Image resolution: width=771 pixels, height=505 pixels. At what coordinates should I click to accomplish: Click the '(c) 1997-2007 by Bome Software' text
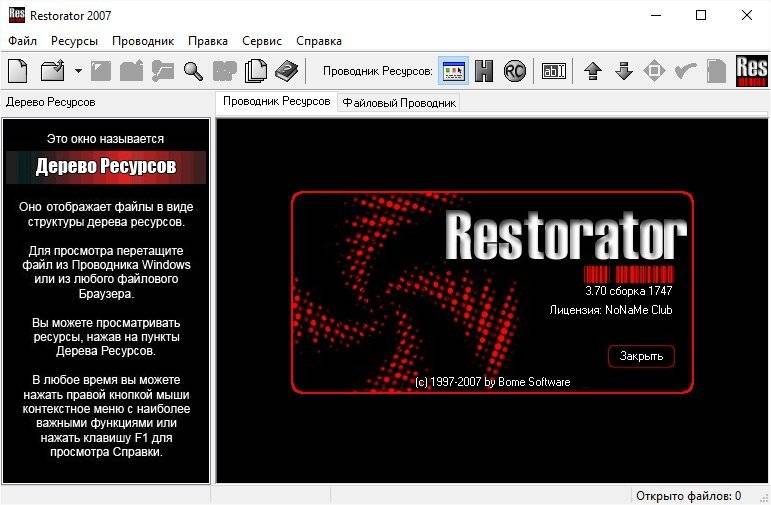pyautogui.click(x=493, y=382)
